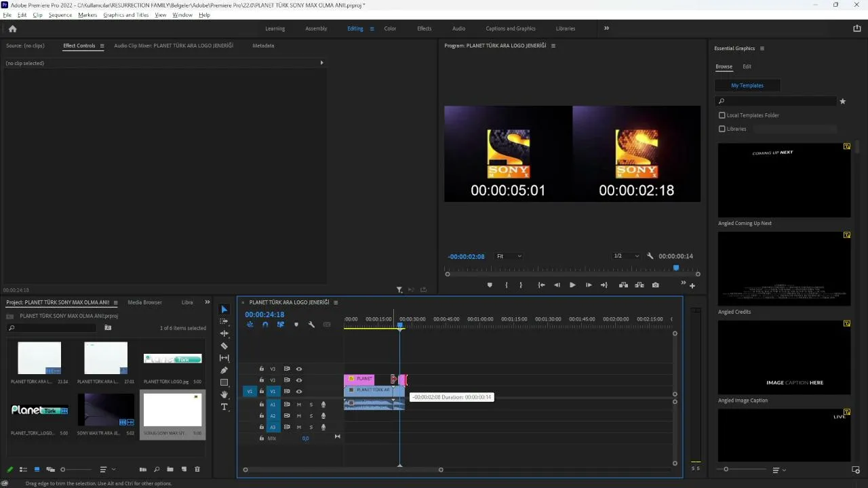Select the Rectangle tool
Image resolution: width=868 pixels, height=488 pixels.
(224, 382)
